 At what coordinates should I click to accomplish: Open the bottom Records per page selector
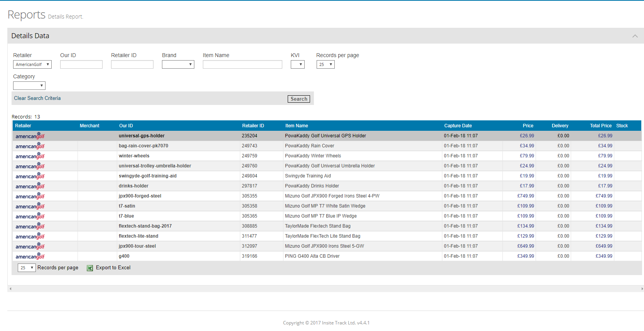point(27,268)
